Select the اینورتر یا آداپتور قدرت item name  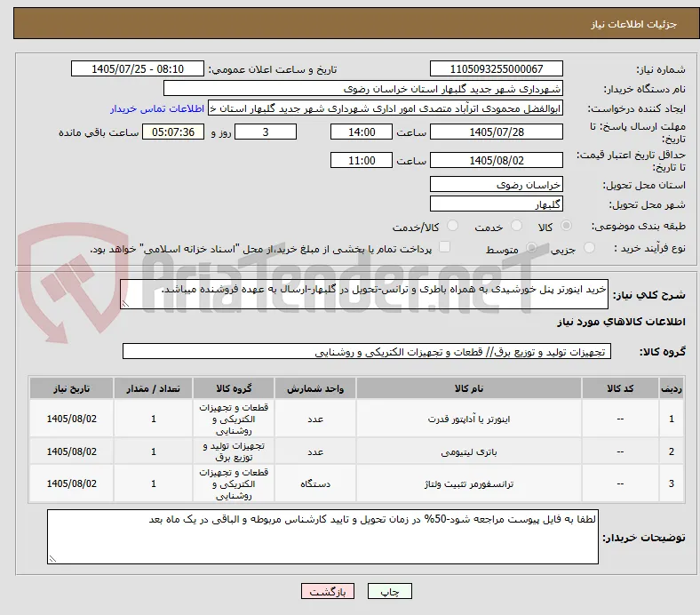coord(469,419)
